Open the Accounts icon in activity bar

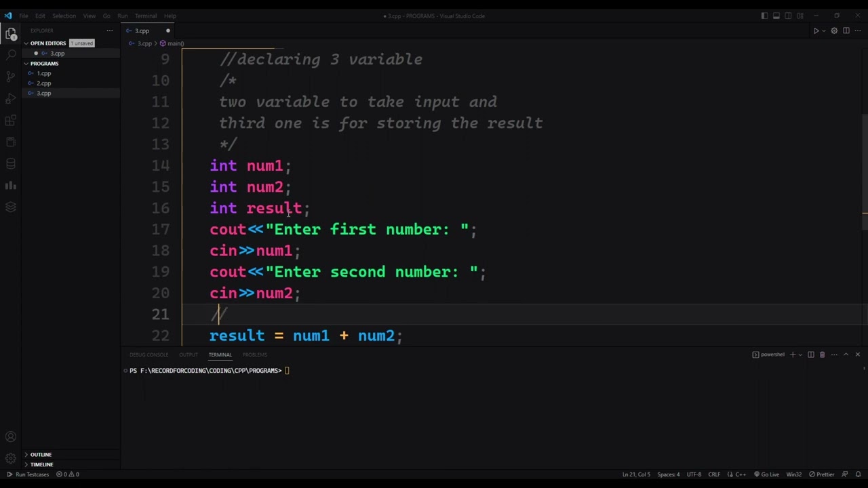coord(11,437)
